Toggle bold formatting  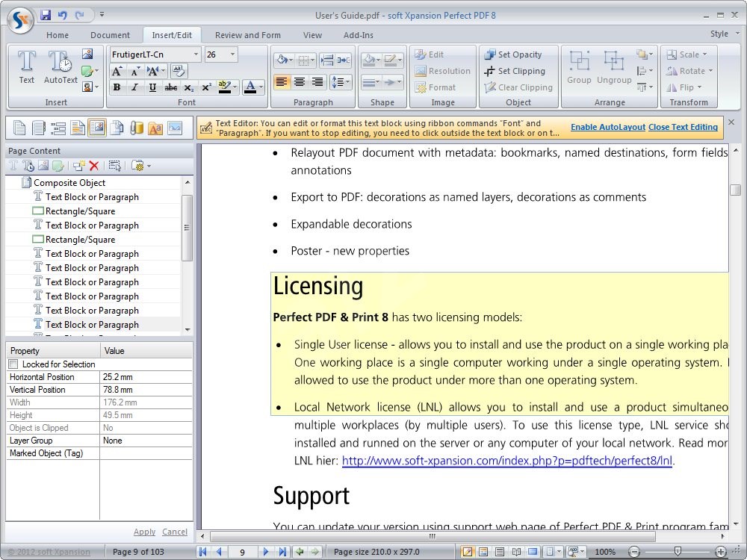coord(117,87)
